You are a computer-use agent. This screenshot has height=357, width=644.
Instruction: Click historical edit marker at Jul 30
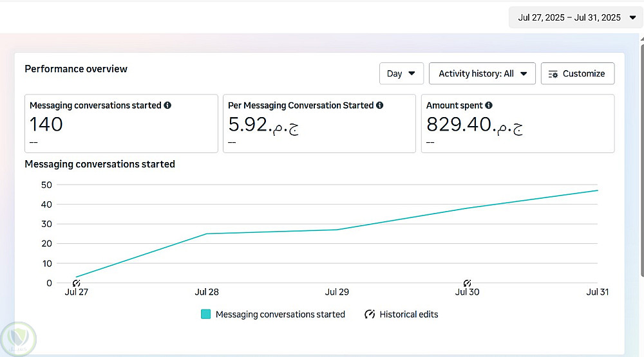467,283
